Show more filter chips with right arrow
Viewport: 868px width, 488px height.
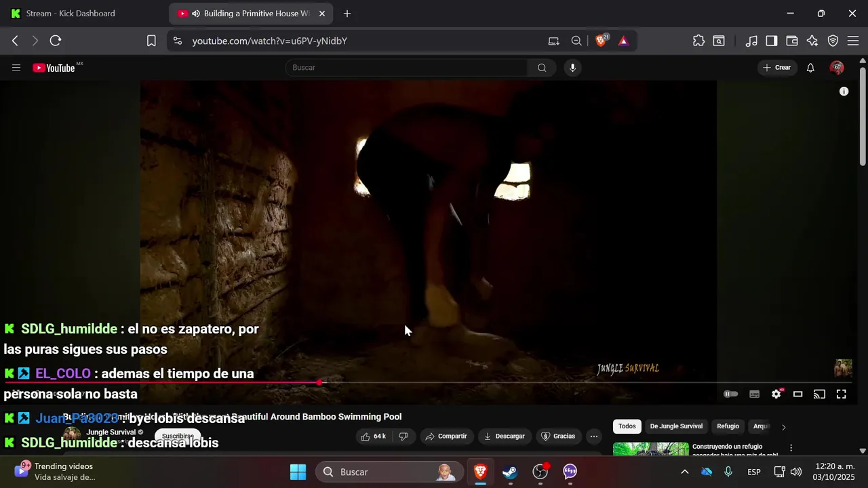point(783,427)
